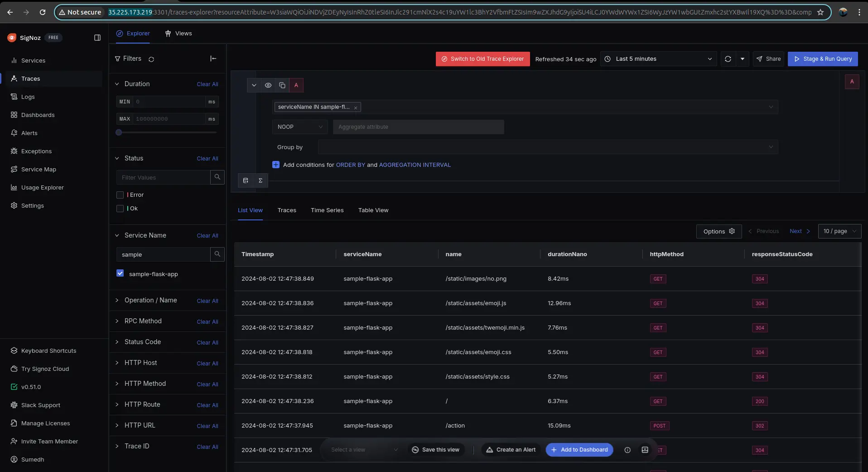Check the Error status checkbox
The height and width of the screenshot is (472, 868).
click(x=120, y=195)
